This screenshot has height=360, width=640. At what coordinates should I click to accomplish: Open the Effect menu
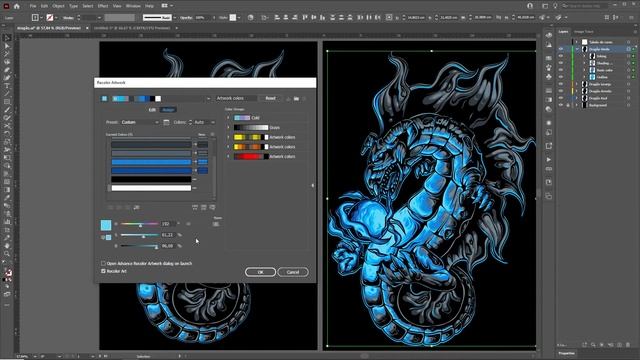point(103,6)
